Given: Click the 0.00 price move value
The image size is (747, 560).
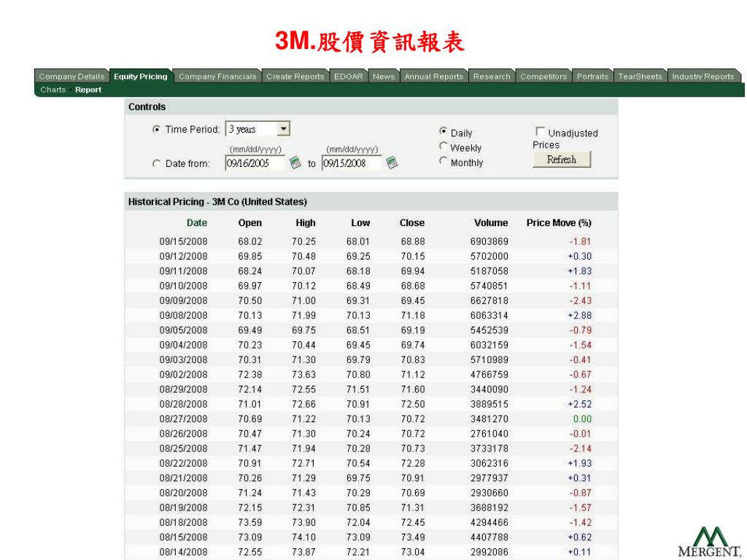Looking at the screenshot, I should pyautogui.click(x=582, y=419).
